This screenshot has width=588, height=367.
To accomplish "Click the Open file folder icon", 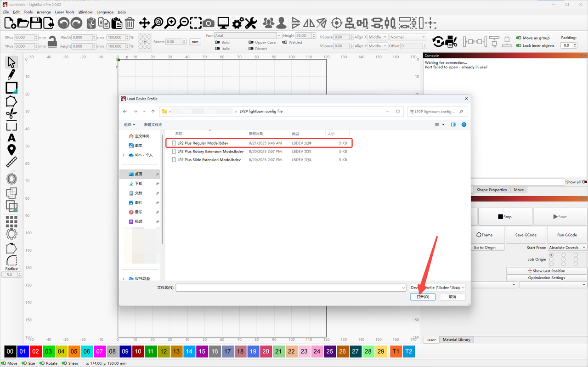I will [23, 23].
